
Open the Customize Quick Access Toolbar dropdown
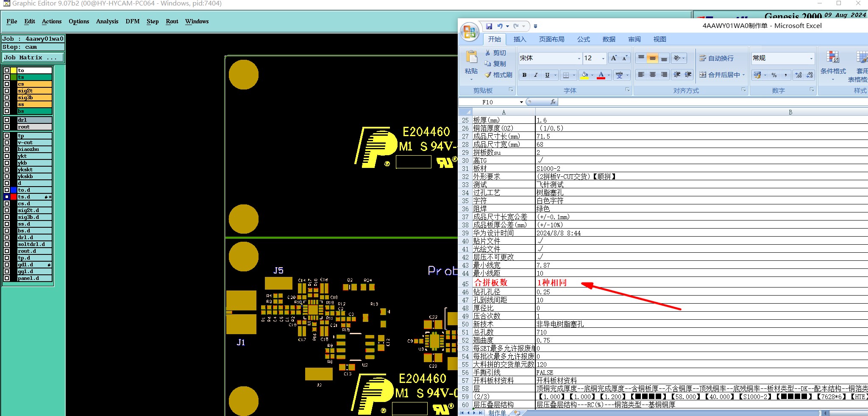(535, 26)
